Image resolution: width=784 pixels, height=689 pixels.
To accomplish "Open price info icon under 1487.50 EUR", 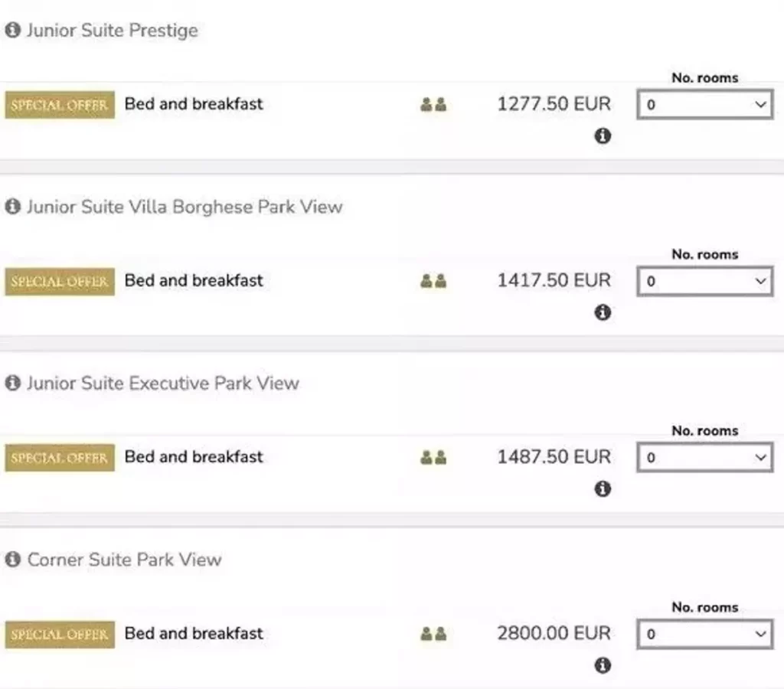I will (x=603, y=488).
